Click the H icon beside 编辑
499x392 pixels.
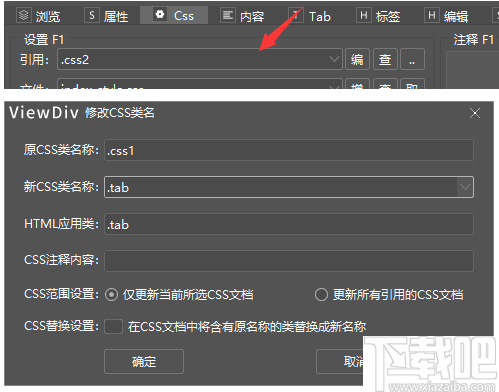tap(432, 15)
